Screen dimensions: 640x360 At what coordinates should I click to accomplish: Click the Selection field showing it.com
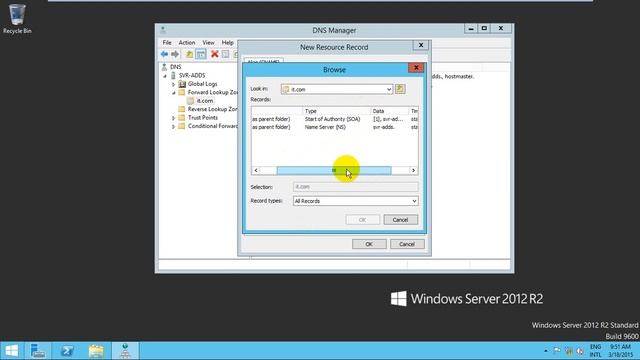(x=356, y=187)
